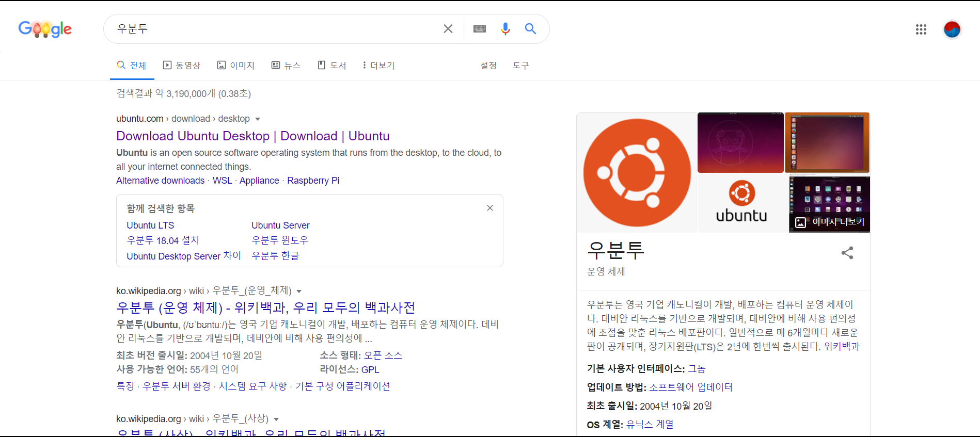980x437 pixels.
Task: Open 우분투 (운영 체제) 위키백과 result
Action: click(x=266, y=307)
